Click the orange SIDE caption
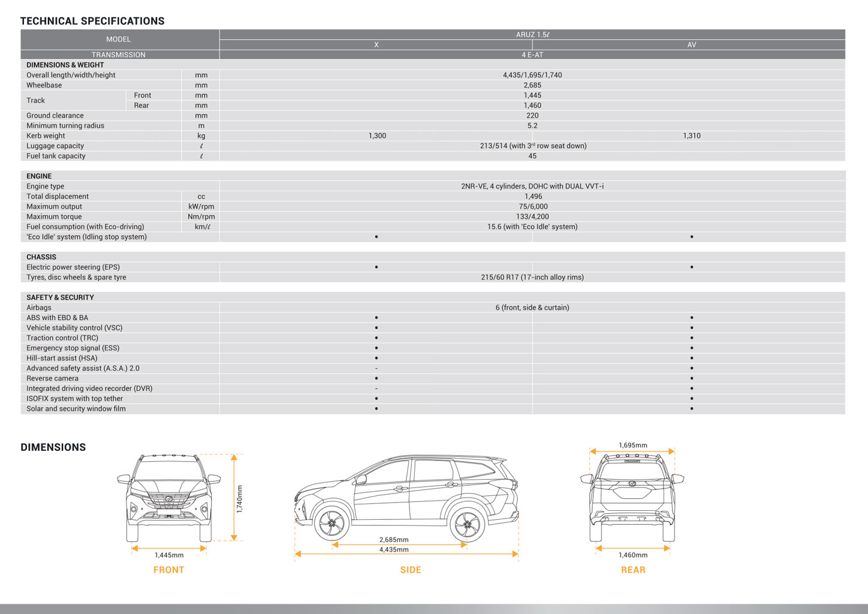 point(411,570)
